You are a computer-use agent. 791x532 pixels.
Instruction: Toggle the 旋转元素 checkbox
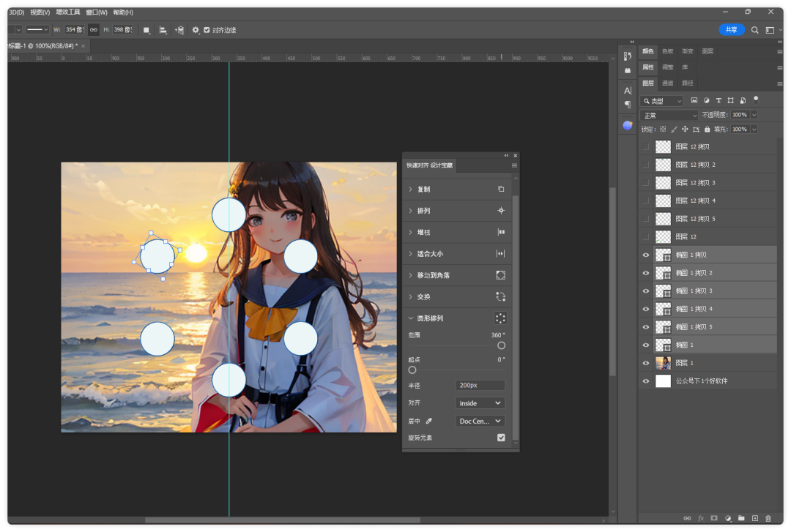(x=501, y=438)
